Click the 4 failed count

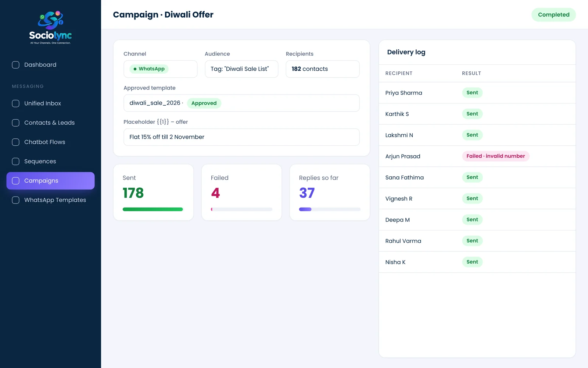coord(215,193)
